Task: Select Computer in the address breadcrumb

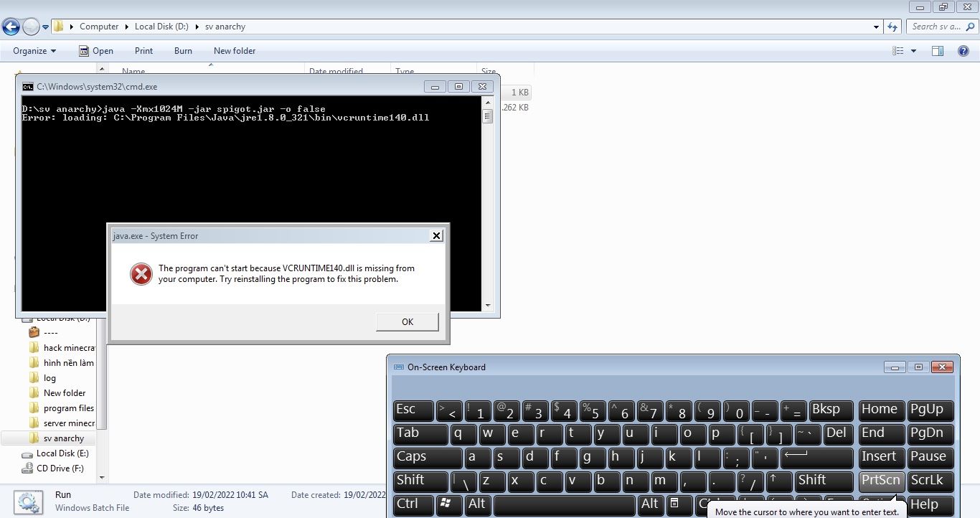Action: click(99, 27)
